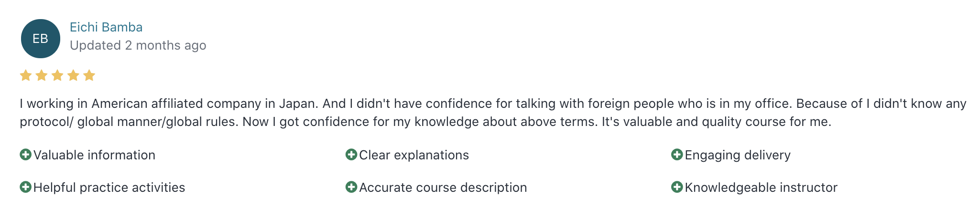Click the plus icon beside Knowledgeable instructor
Viewport: 980px width, 209px height.
pos(677,187)
